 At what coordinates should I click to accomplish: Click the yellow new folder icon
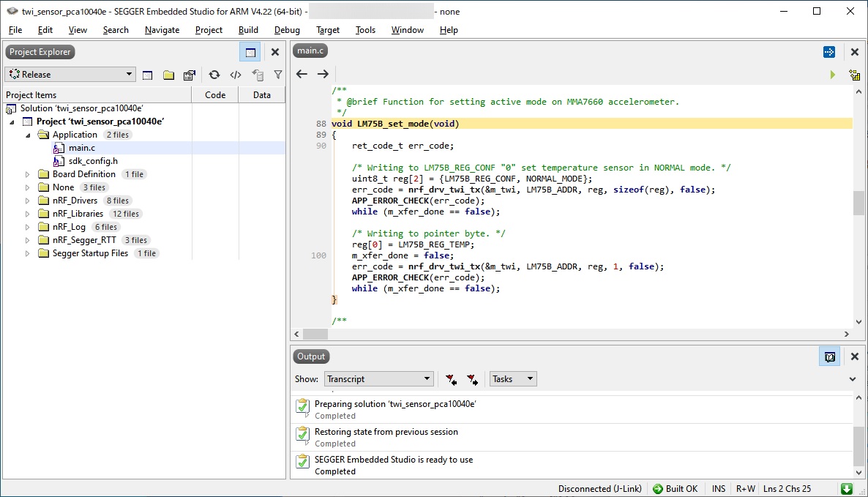pyautogui.click(x=168, y=75)
